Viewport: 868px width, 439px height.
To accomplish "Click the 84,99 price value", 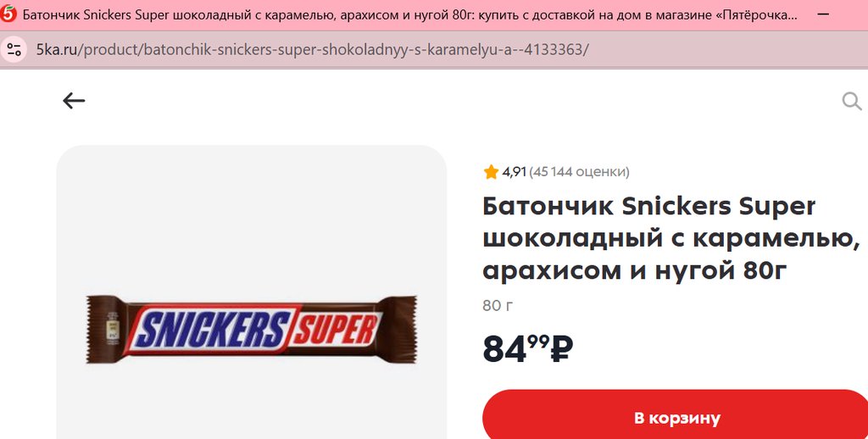I will (516, 349).
